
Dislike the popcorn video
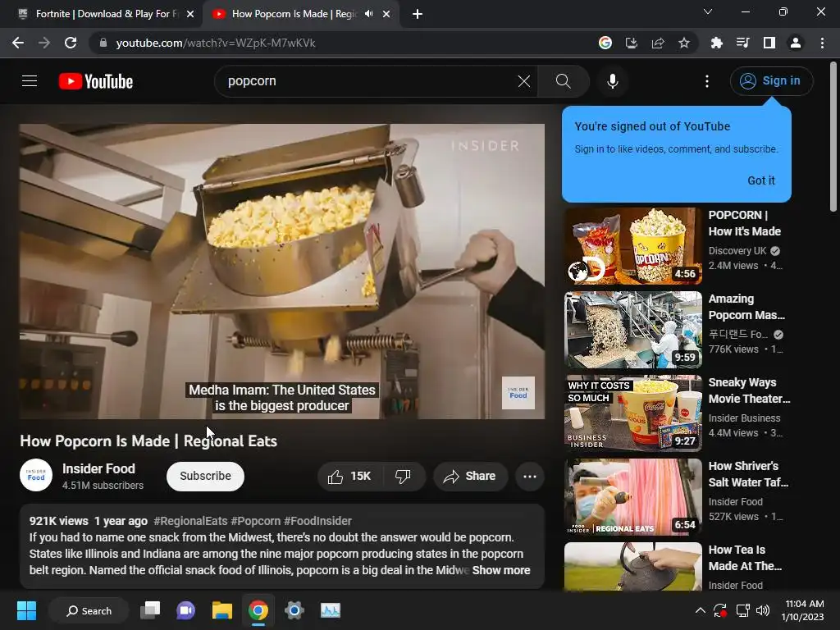404,477
